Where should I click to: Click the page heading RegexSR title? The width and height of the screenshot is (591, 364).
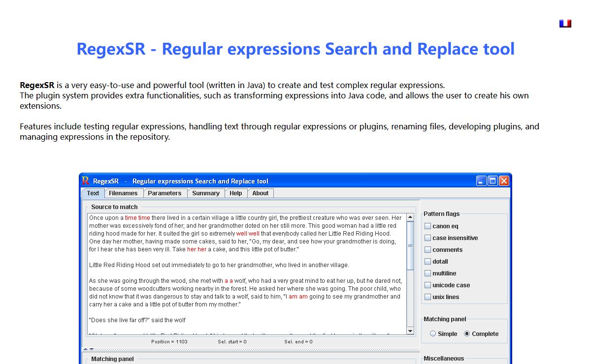tap(295, 49)
